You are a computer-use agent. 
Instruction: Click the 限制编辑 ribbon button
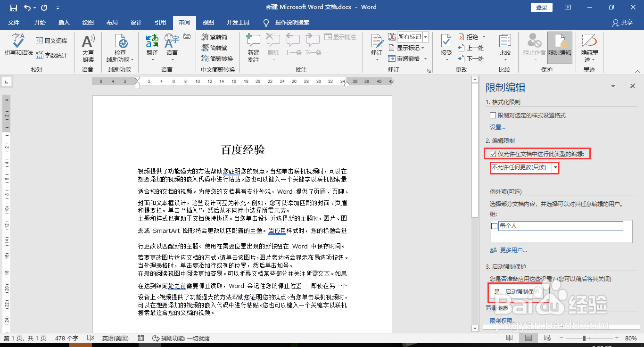tap(560, 48)
